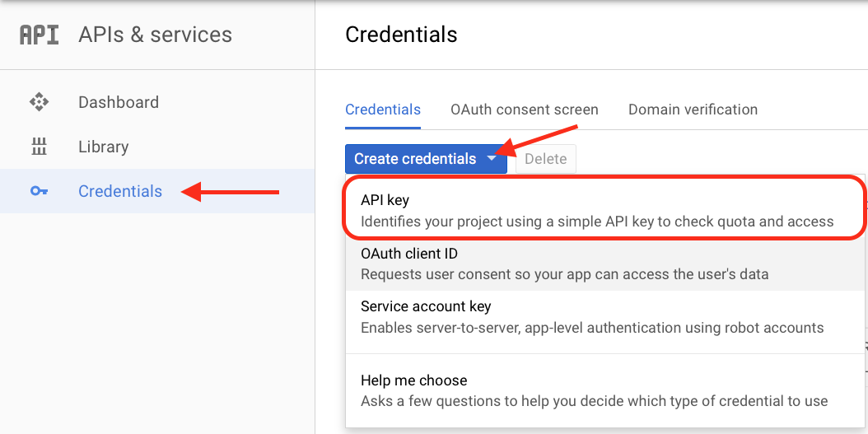Click the 'Asks a few questions' description text
Image resolution: width=868 pixels, height=434 pixels.
coord(594,402)
